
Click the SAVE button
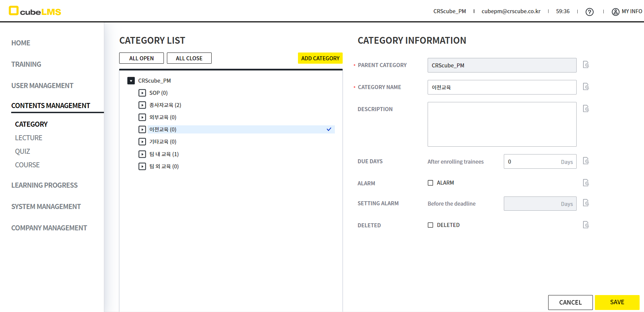(617, 302)
